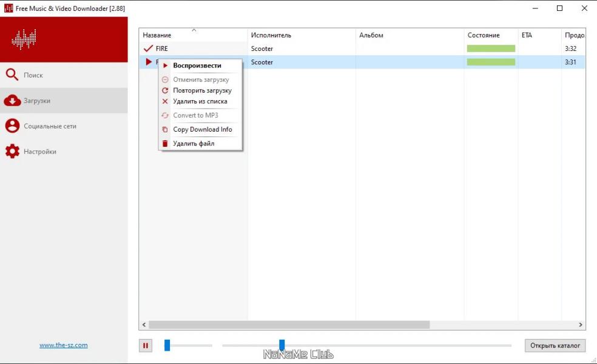Screen dimensions: 597x364
Task: Open the www.the-sz.com link
Action: 64,345
